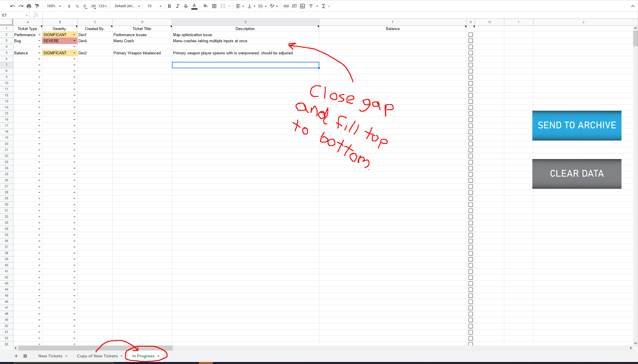Screen dimensions: 638x364
Task: Click the insert link icon
Action: 286,6
